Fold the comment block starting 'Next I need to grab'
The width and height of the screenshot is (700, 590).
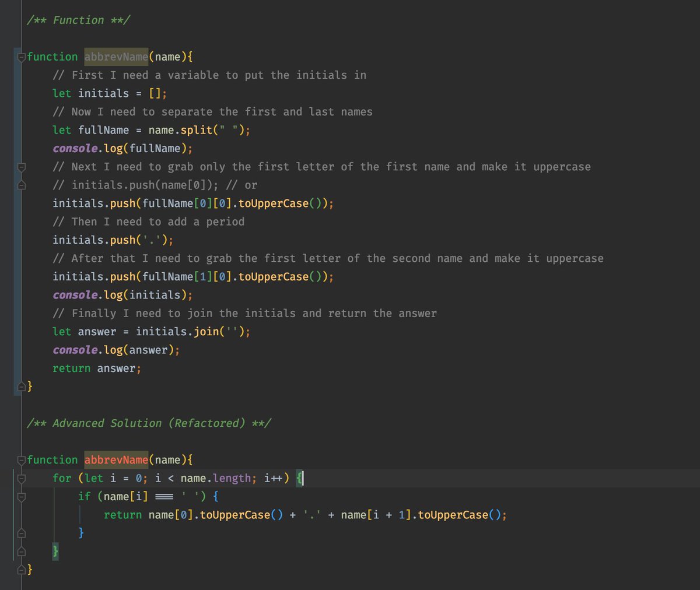coord(22,167)
